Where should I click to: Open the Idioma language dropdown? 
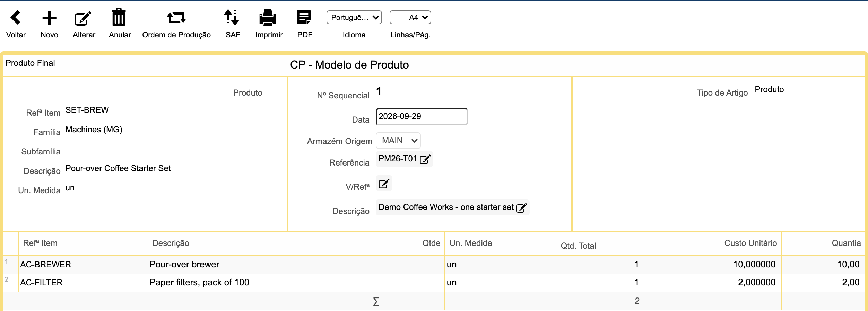(354, 17)
